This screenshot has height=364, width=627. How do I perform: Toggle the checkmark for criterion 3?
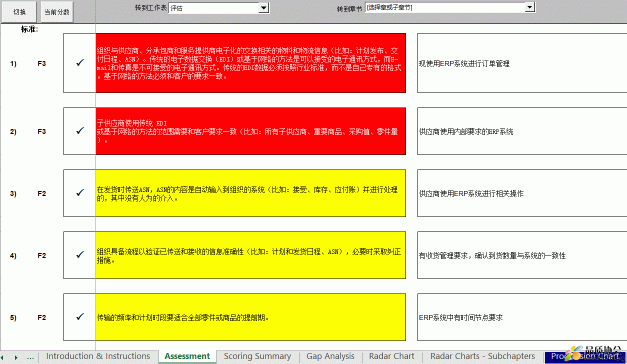[79, 193]
